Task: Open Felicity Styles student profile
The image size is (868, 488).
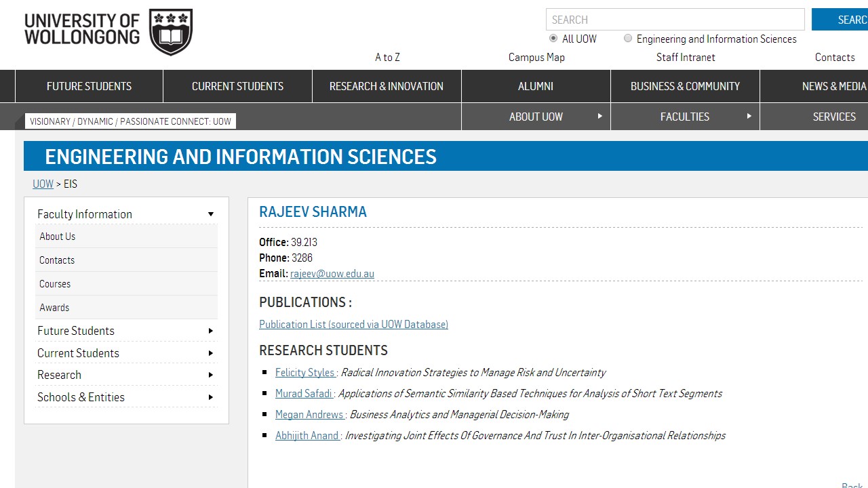Action: 305,373
